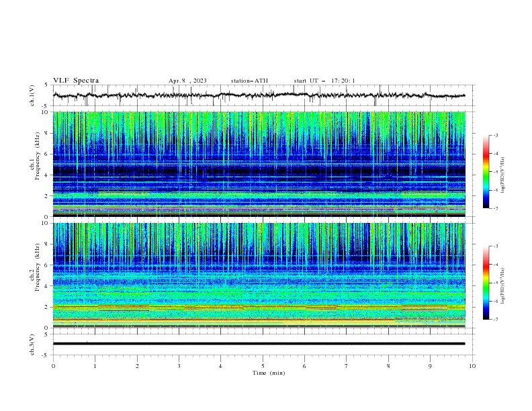Click the ch.1 "Frequency (kHz)" axis label

pyautogui.click(x=38, y=156)
